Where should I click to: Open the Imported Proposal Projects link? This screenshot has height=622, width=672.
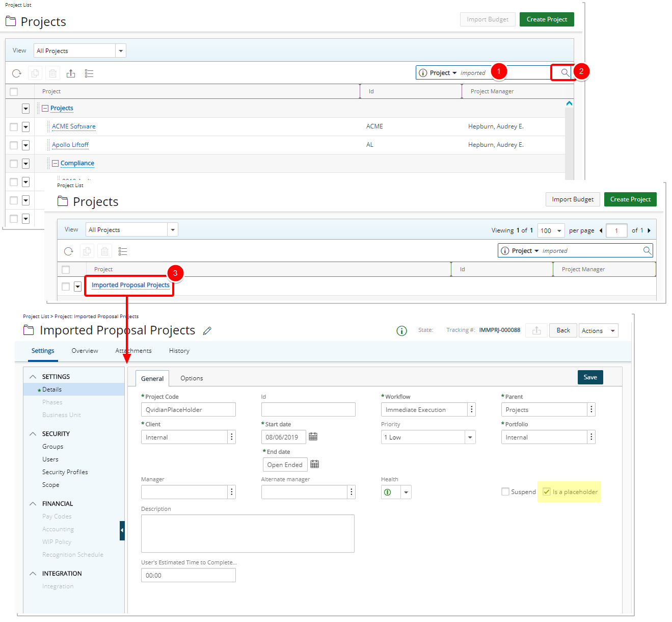pyautogui.click(x=130, y=285)
